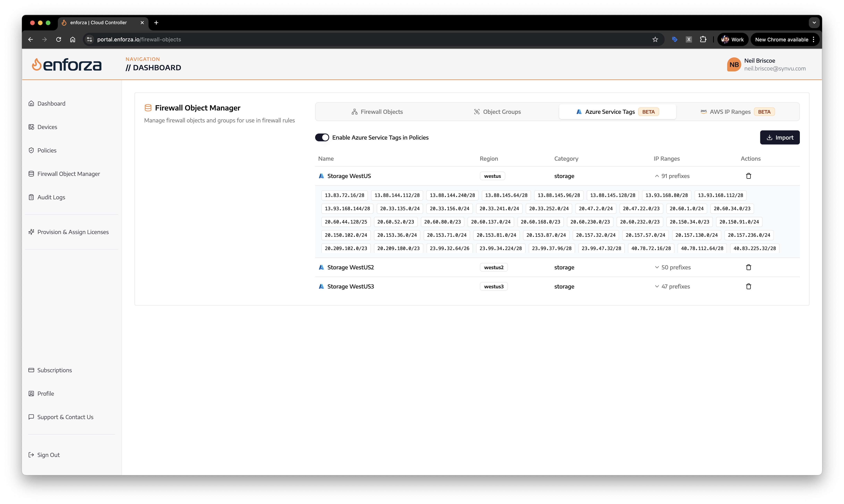
Task: Open the browser extensions puzzle icon
Action: pos(703,39)
